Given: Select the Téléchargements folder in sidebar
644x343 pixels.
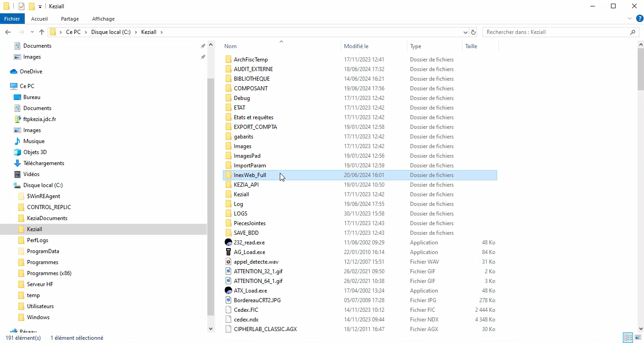Looking at the screenshot, I should (44, 163).
